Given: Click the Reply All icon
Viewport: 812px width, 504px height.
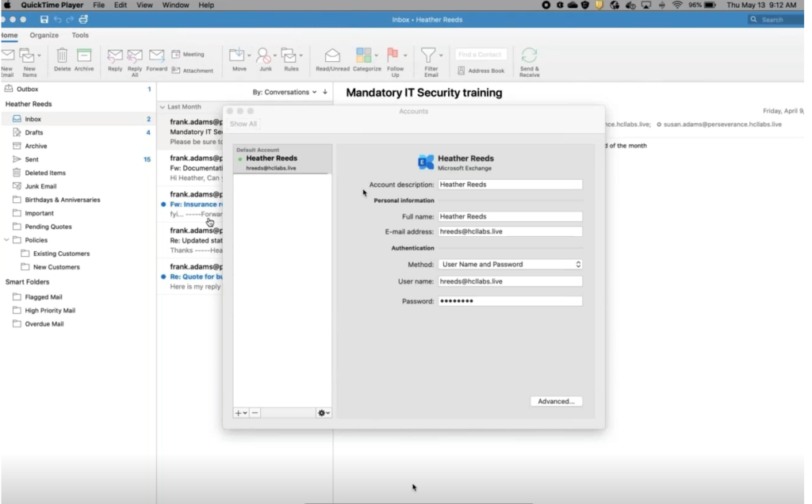Looking at the screenshot, I should pos(135,55).
